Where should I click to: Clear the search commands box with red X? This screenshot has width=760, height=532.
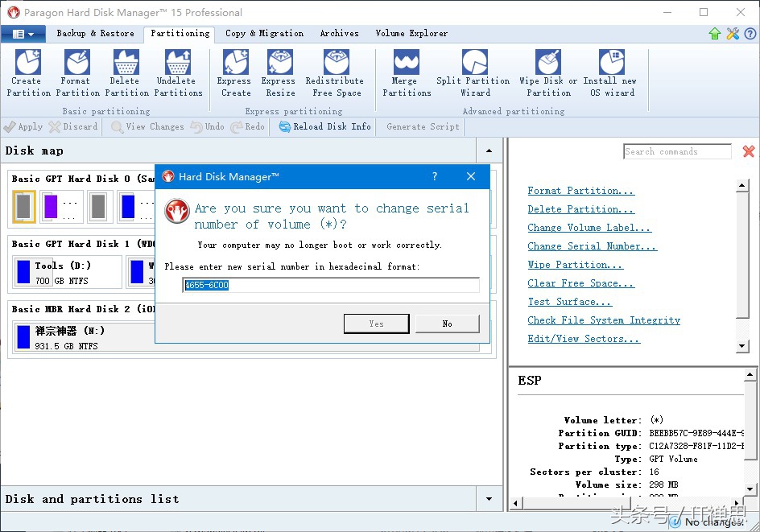click(x=748, y=151)
